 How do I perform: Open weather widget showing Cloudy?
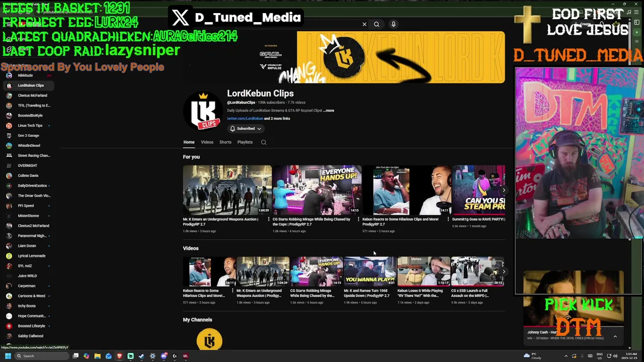point(533,356)
